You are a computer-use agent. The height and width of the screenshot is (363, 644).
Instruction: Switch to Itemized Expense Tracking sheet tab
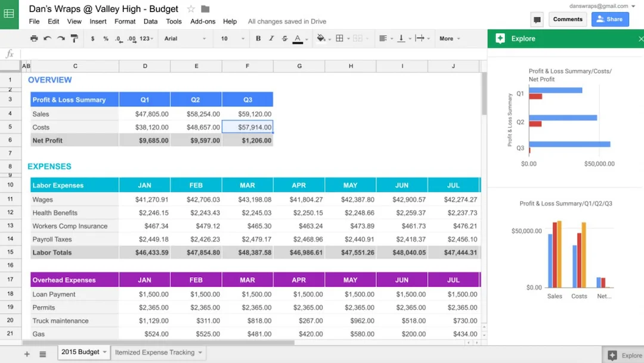155,352
